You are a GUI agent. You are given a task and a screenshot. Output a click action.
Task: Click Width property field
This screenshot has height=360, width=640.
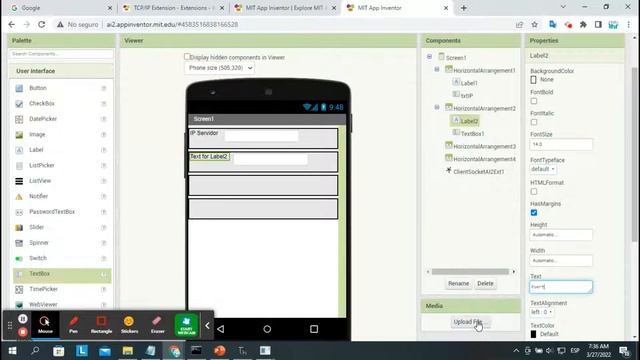[561, 260]
